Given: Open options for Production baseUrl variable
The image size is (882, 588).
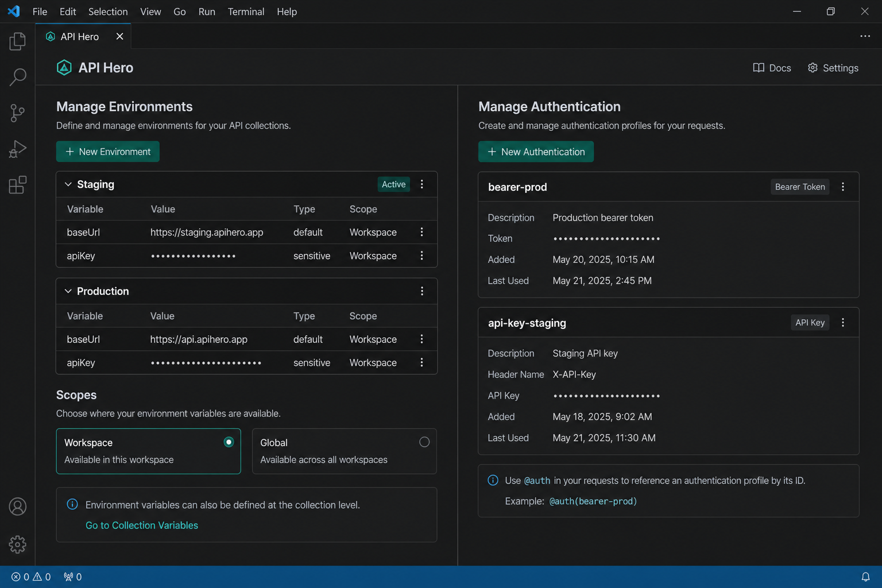Looking at the screenshot, I should [x=422, y=339].
